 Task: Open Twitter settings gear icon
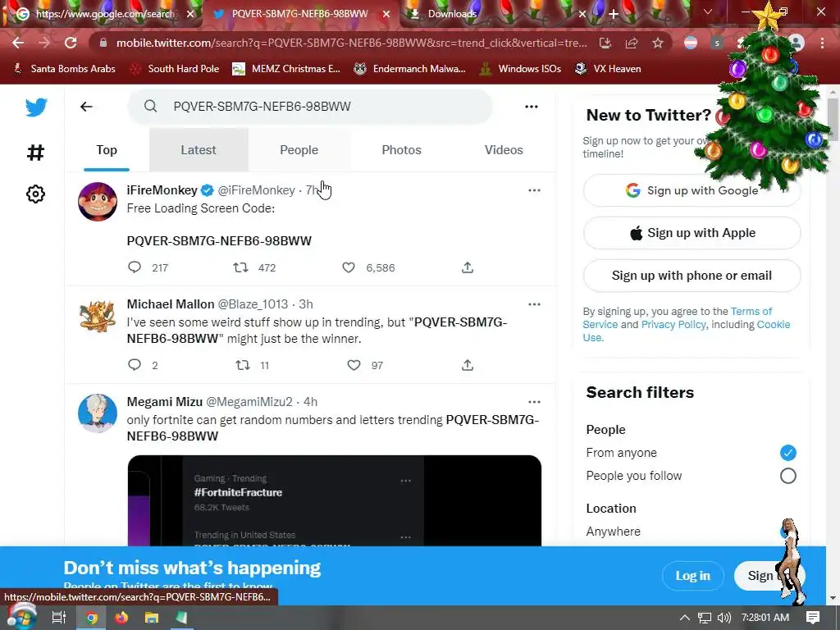[35, 194]
